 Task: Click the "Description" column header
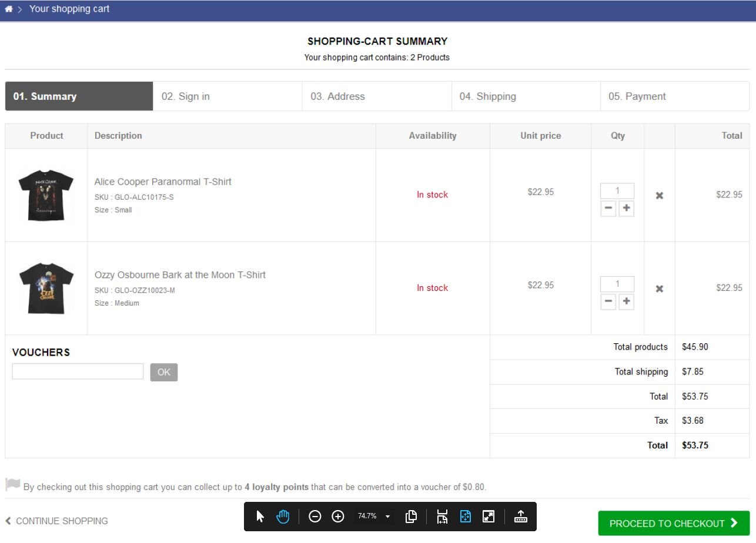[118, 136]
